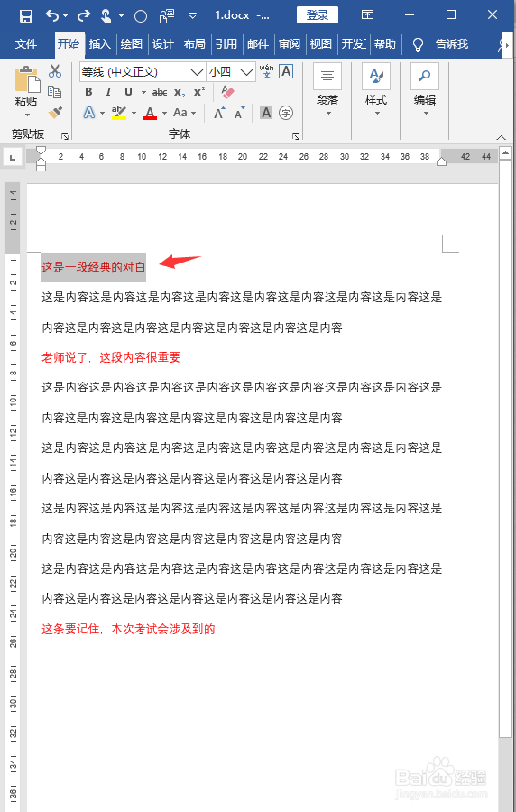Image resolution: width=516 pixels, height=812 pixels.
Task: Open the 编辑 editing group
Action: (x=425, y=89)
